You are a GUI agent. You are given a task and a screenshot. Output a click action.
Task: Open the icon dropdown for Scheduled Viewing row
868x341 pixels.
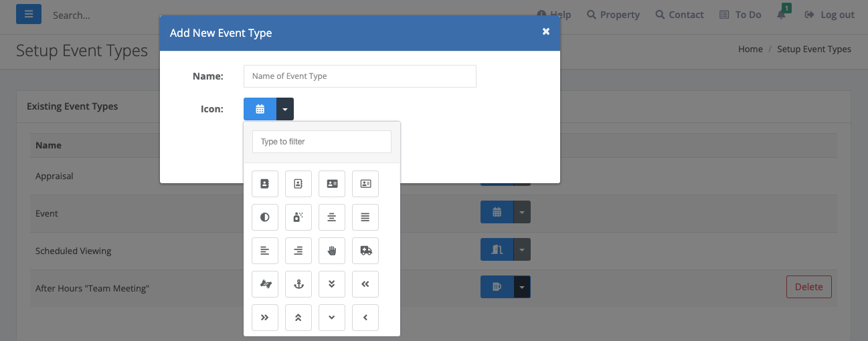[522, 249]
